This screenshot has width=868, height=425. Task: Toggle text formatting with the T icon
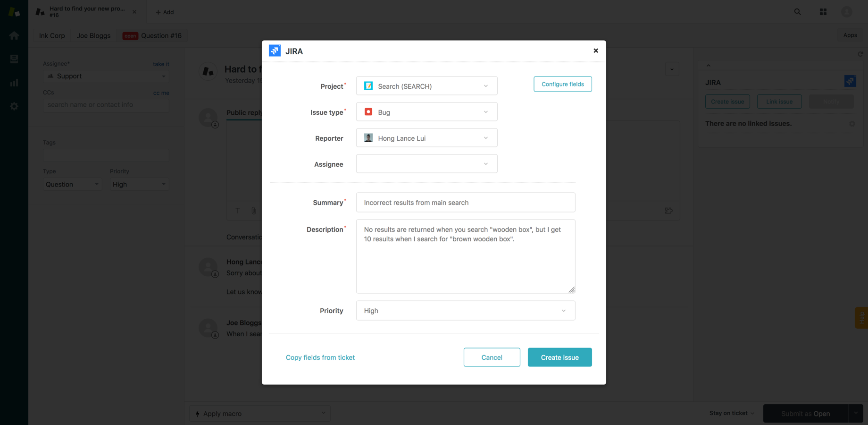pyautogui.click(x=237, y=211)
